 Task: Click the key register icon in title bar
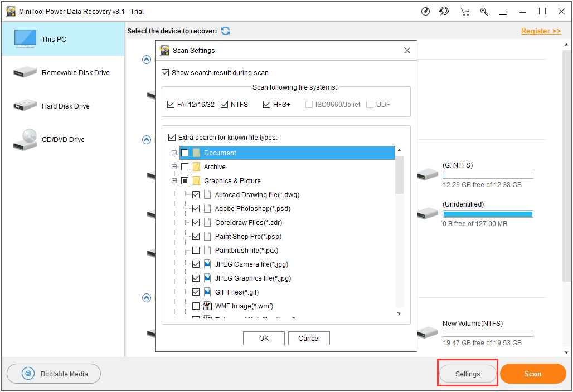point(484,12)
